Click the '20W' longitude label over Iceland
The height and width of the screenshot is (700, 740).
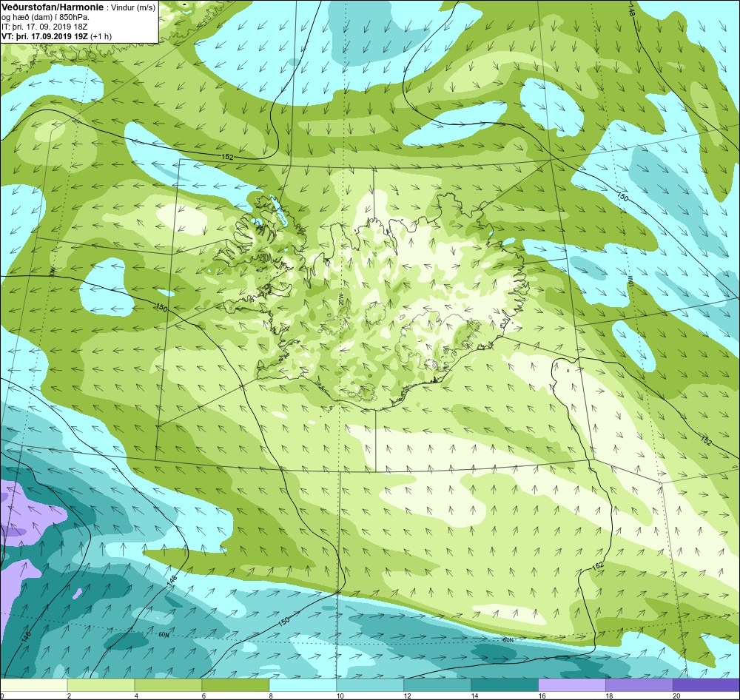click(x=341, y=299)
